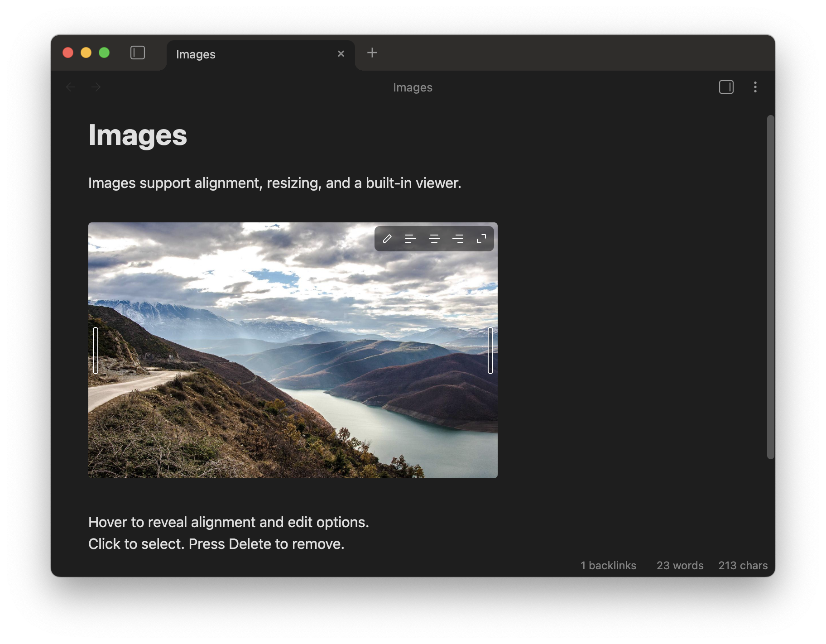Viewport: 826px width, 644px height.
Task: Open a new tab
Action: point(372,53)
